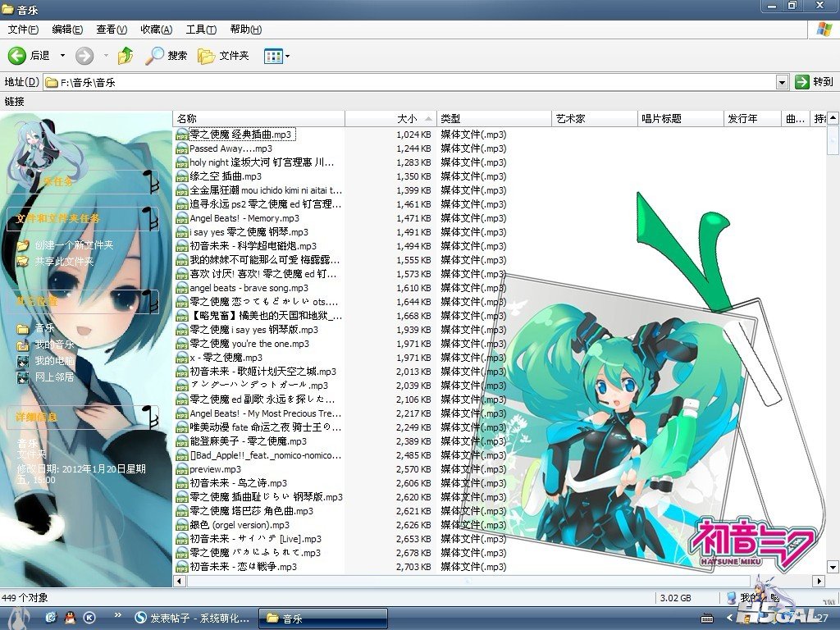The image size is (840, 630).
Task: Open the 文件(F) menu
Action: click(23, 30)
